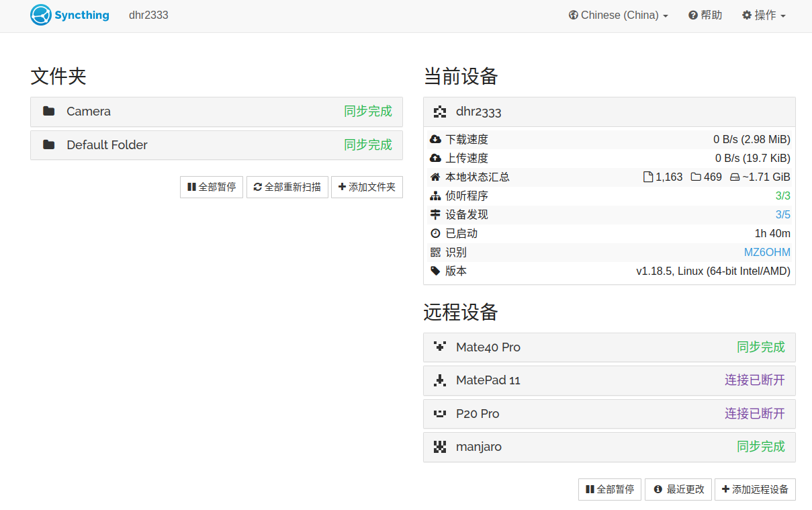Click the MatePad 11 device identicon
Image resolution: width=812 pixels, height=510 pixels.
[x=440, y=380]
